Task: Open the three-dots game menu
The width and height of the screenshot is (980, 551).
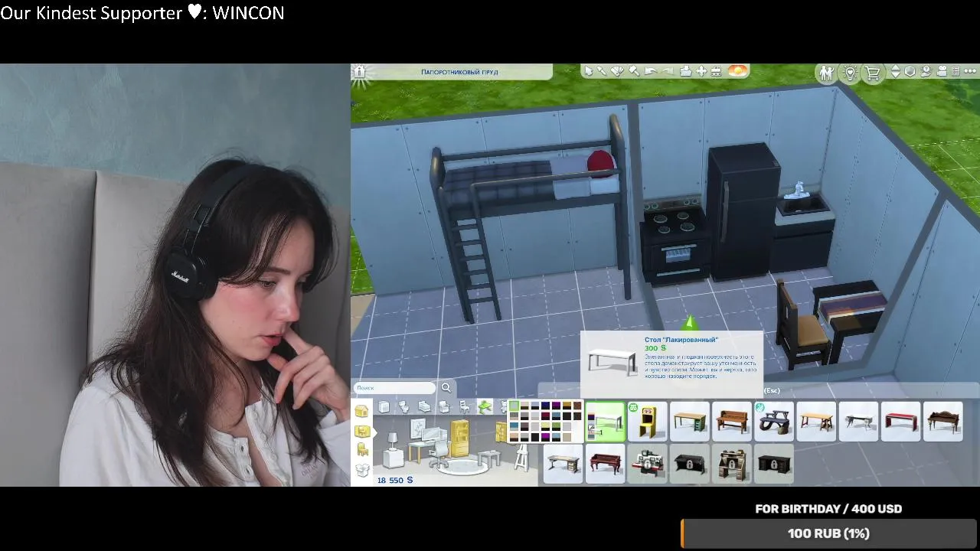Action: pyautogui.click(x=969, y=72)
